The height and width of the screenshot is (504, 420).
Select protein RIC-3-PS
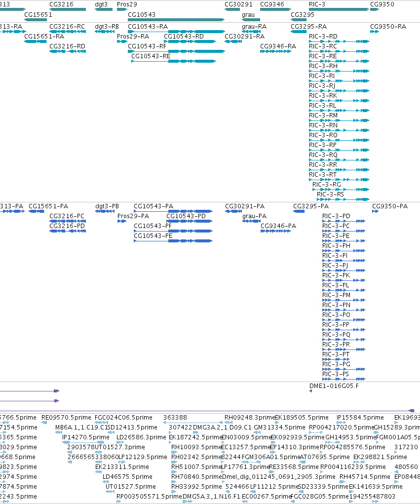tap(336, 374)
